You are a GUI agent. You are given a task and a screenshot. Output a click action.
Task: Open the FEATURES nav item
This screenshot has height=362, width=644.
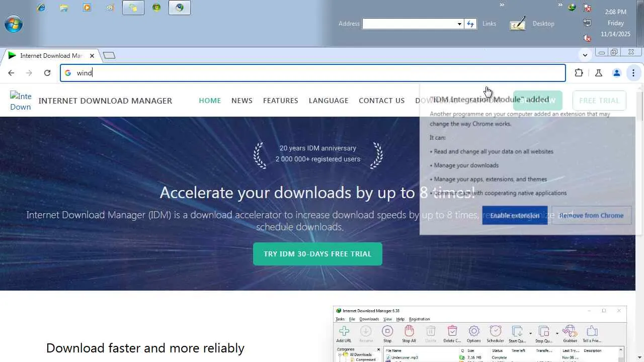pos(281,101)
